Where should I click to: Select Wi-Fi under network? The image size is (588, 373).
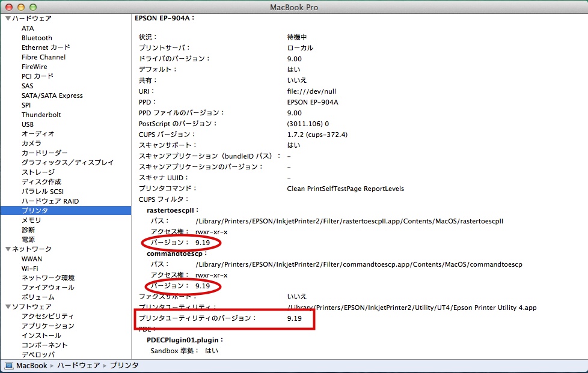(30, 268)
